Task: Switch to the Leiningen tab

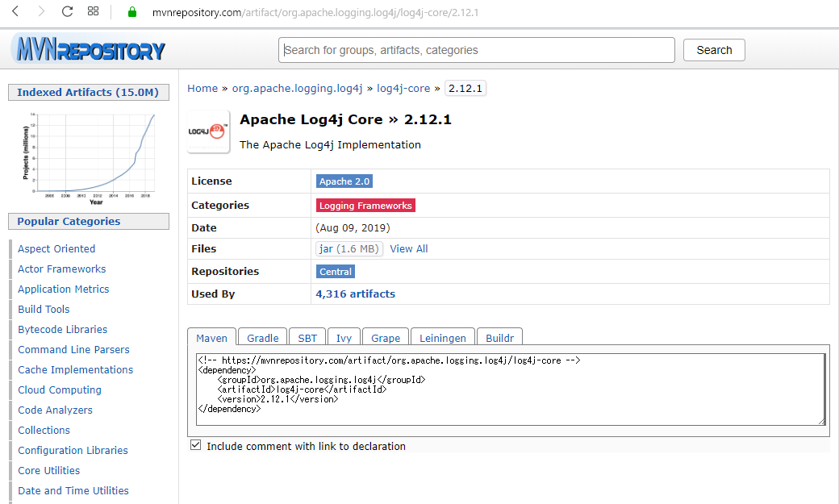Action: click(x=443, y=338)
